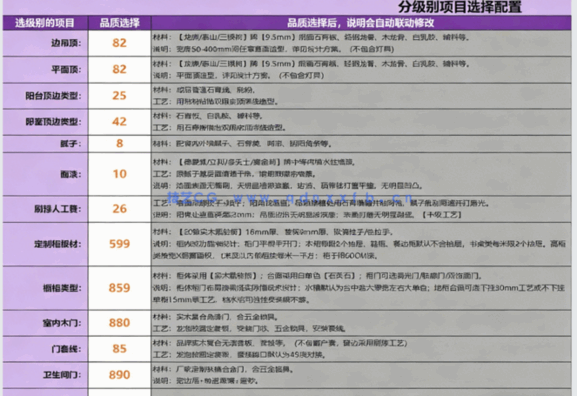The height and width of the screenshot is (396, 577).
Task: Click the 室内木门 description cell
Action: [361, 323]
